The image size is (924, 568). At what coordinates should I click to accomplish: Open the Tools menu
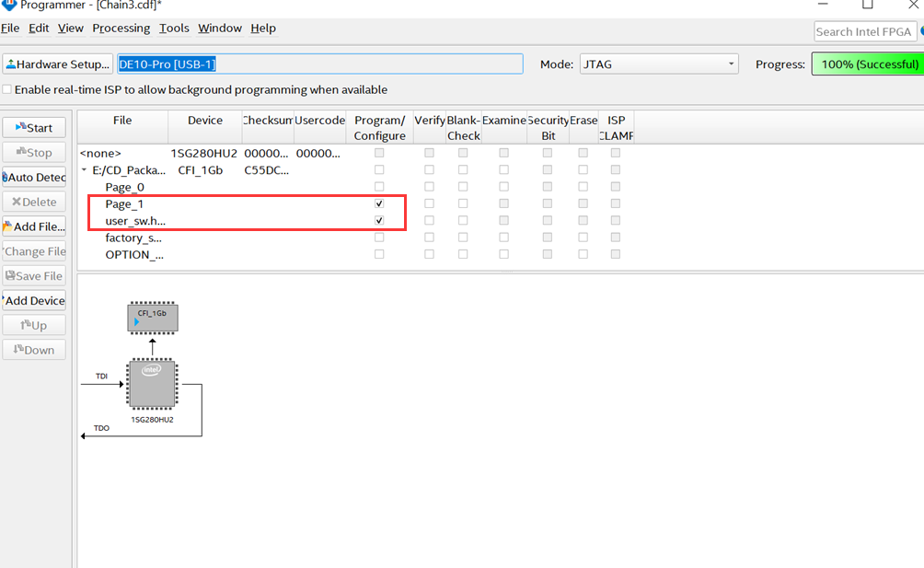[x=175, y=29]
